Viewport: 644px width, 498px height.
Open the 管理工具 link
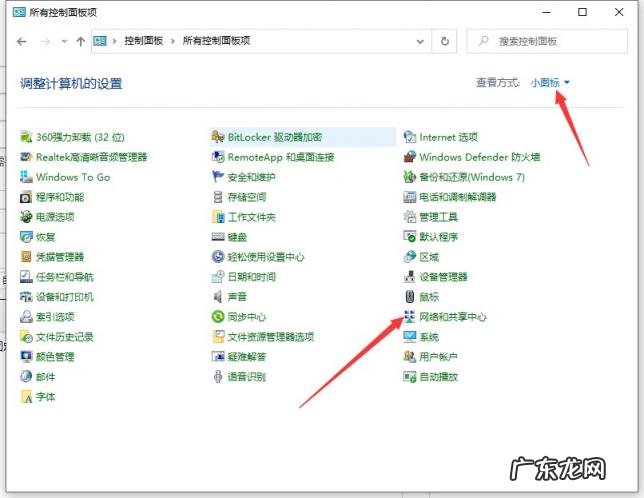tap(438, 217)
